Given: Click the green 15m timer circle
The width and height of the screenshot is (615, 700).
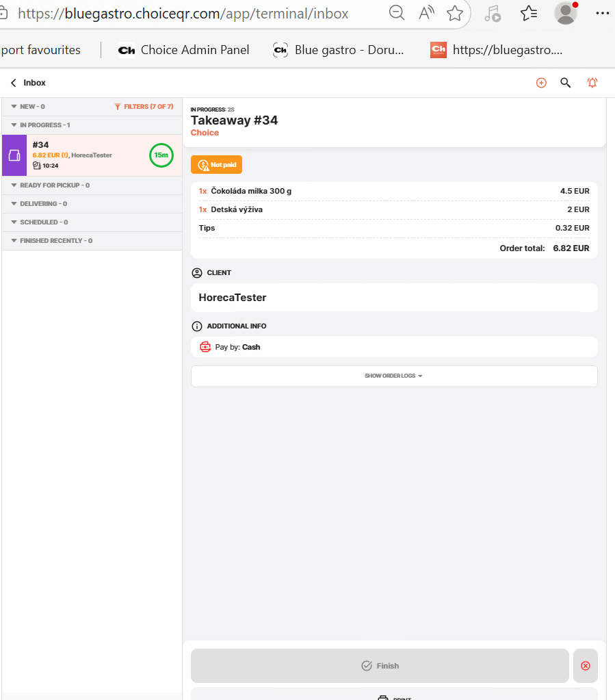Looking at the screenshot, I should tap(161, 155).
